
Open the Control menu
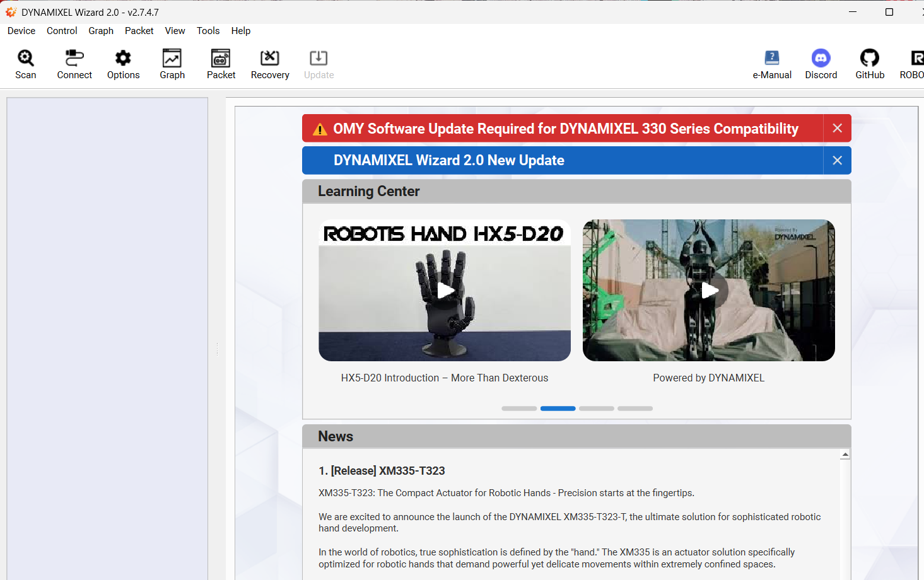[62, 31]
